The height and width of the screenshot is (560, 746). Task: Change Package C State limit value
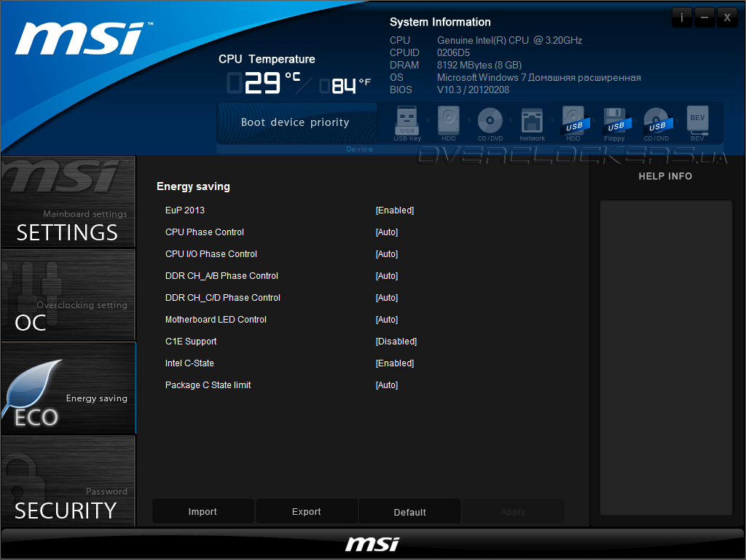tap(387, 385)
